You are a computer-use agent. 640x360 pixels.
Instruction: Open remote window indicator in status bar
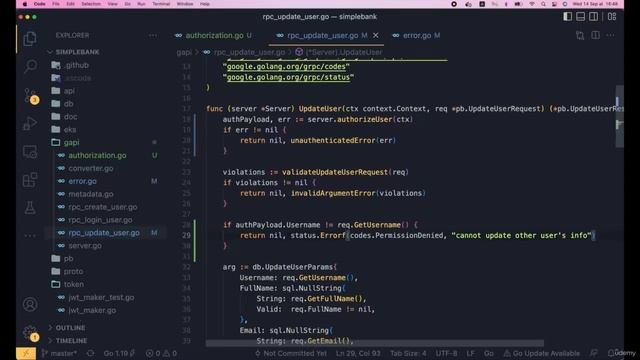(26, 353)
